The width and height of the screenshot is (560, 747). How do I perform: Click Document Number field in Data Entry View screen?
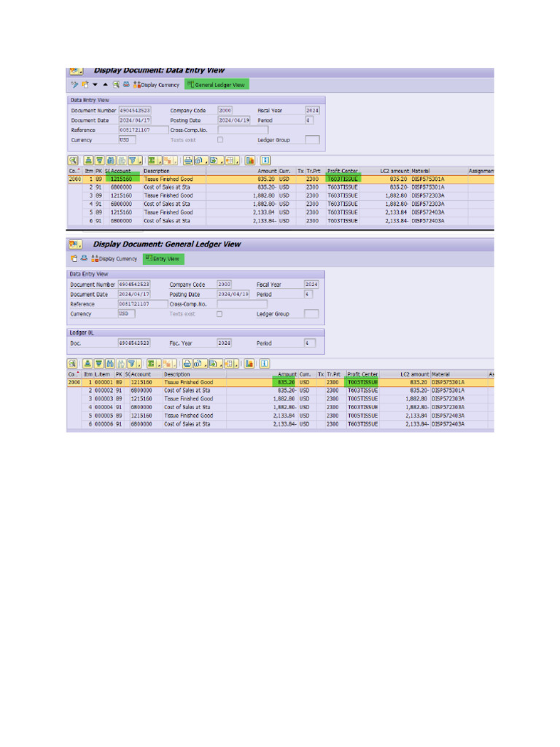[135, 111]
